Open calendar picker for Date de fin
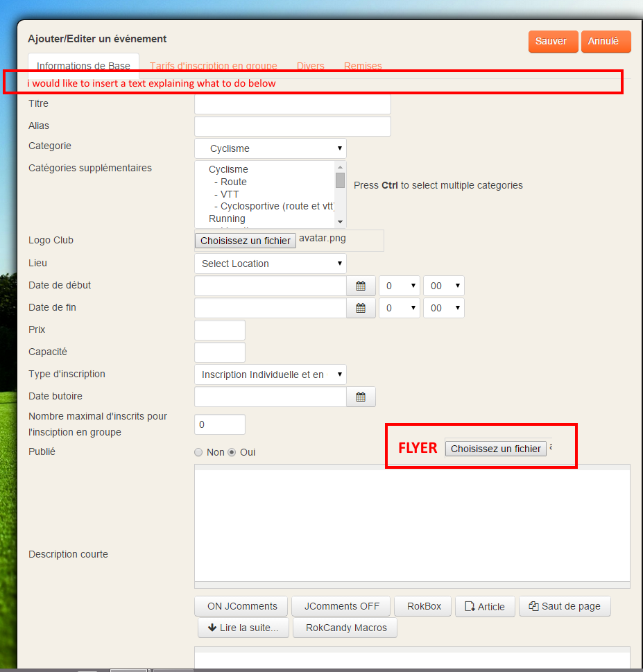 tap(361, 308)
